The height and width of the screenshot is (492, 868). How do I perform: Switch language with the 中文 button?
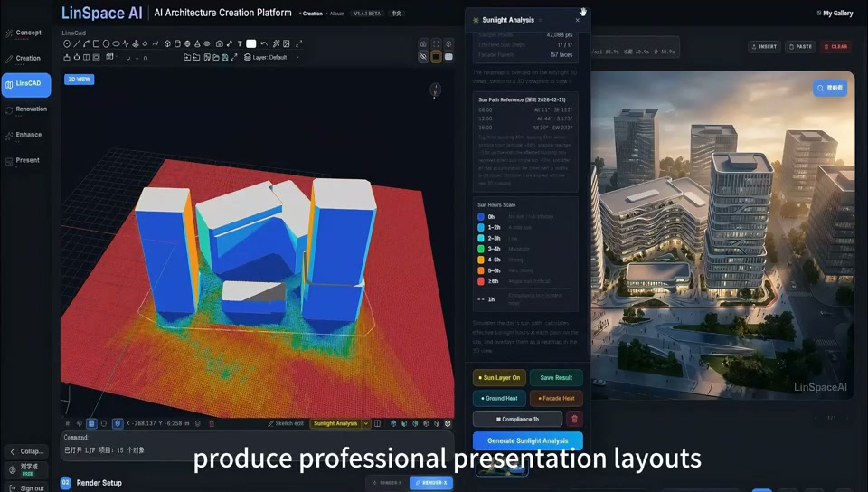click(396, 14)
